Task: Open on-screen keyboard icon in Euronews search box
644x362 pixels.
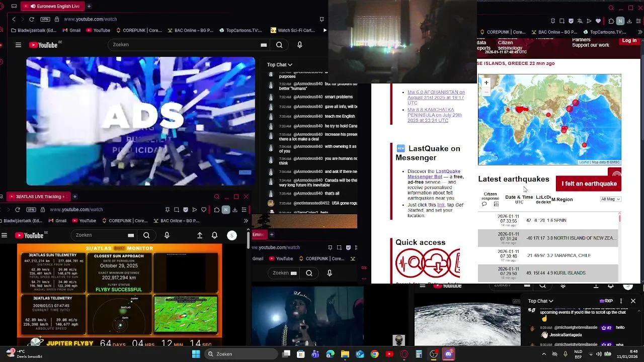Action: pyautogui.click(x=264, y=45)
